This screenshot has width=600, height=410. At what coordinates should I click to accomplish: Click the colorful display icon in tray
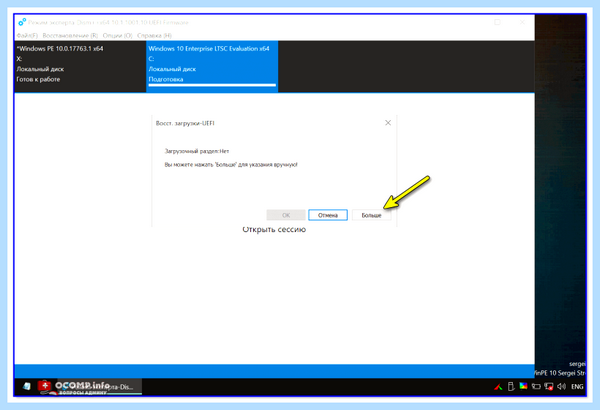click(523, 386)
